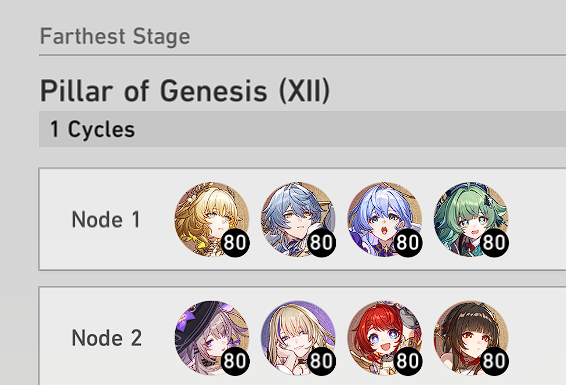Viewport: 566px width, 385px height.
Task: Click the Farthest Stage heading
Action: (x=115, y=37)
